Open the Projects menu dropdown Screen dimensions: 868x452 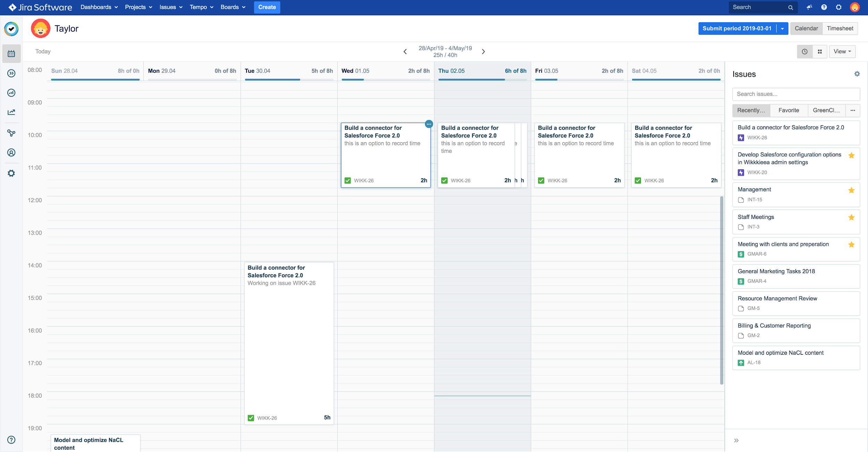pos(138,7)
